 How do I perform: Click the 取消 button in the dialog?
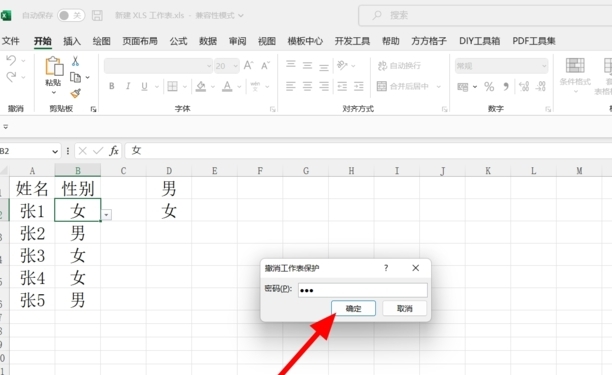click(x=404, y=308)
